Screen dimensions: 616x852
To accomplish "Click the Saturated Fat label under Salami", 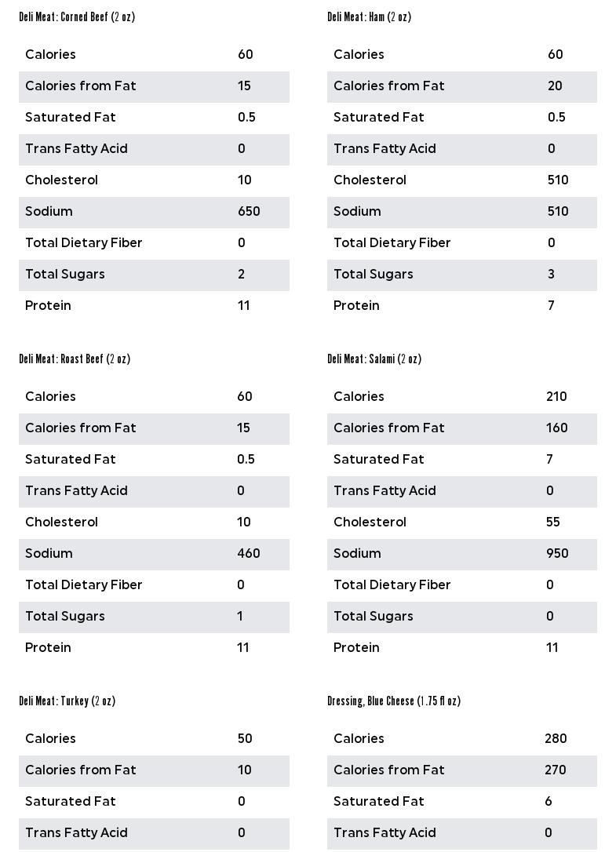I will click(x=378, y=460).
